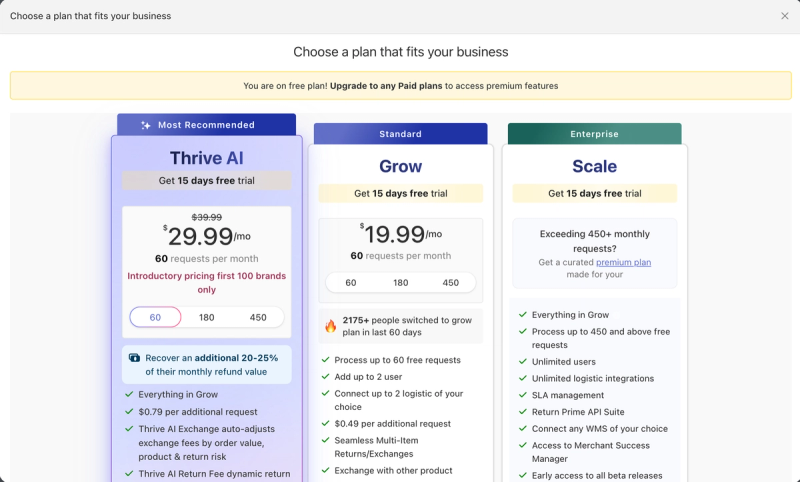
Task: Open the premium plan link
Action: click(623, 262)
